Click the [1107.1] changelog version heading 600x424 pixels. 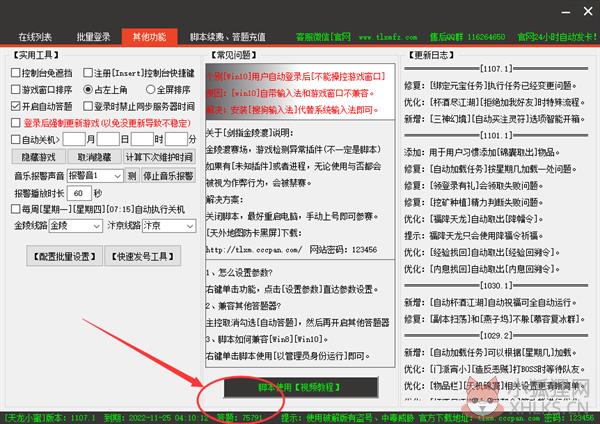(x=496, y=68)
